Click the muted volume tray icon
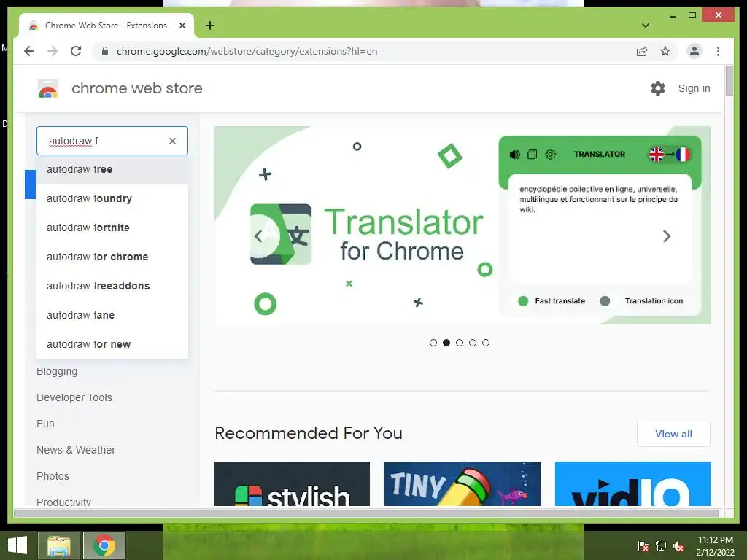 pyautogui.click(x=678, y=546)
